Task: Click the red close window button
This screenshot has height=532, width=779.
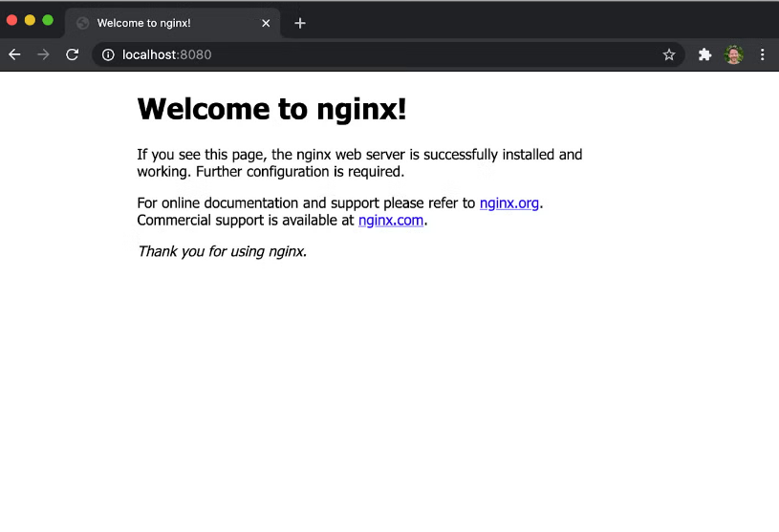Action: [x=11, y=20]
